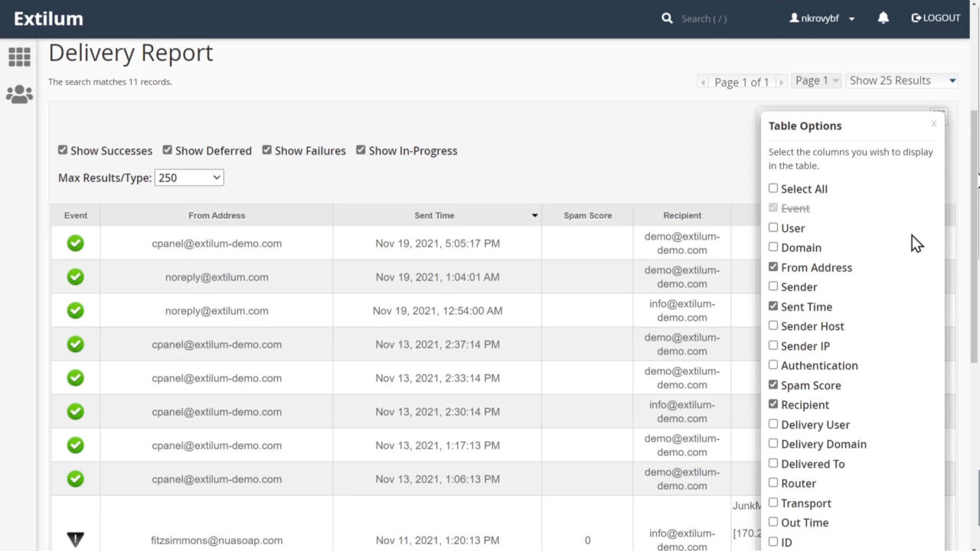Click the Extilum logo in the header
Viewport: 980px width, 551px height.
48,18
